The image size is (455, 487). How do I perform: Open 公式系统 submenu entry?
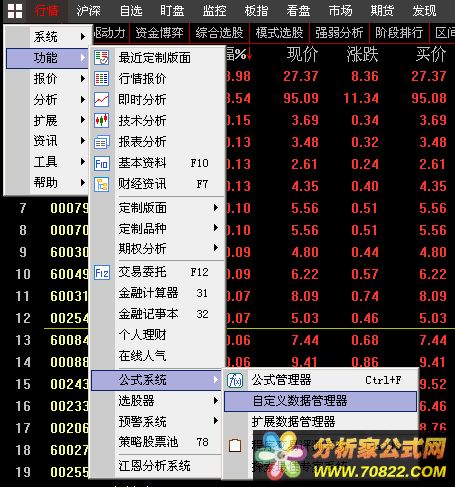point(156,380)
